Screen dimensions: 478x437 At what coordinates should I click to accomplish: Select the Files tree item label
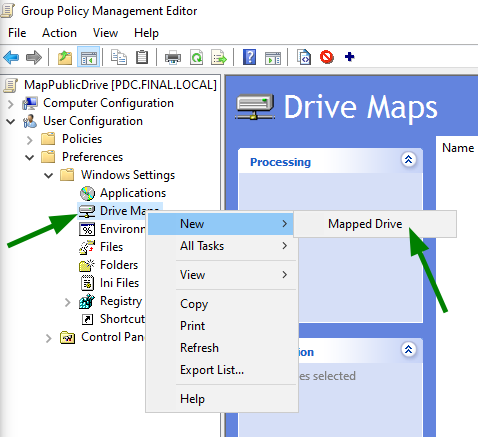pyautogui.click(x=111, y=247)
